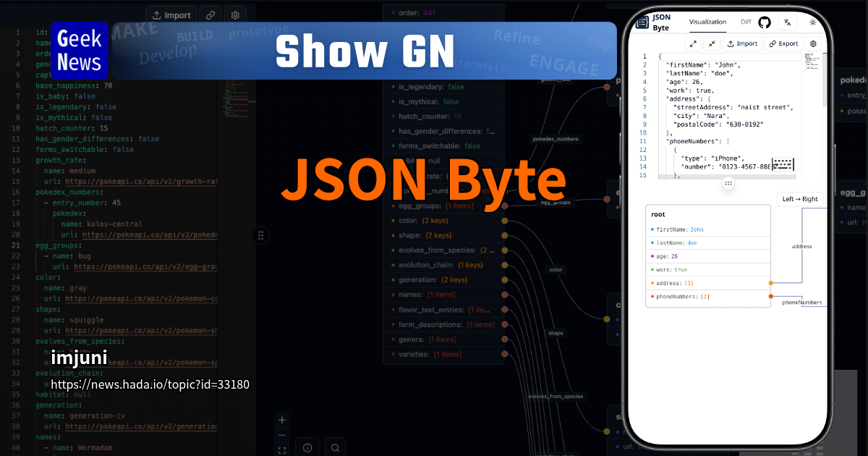This screenshot has height=456, width=868.
Task: Click phone editor vertical scrollbar
Action: point(823,81)
